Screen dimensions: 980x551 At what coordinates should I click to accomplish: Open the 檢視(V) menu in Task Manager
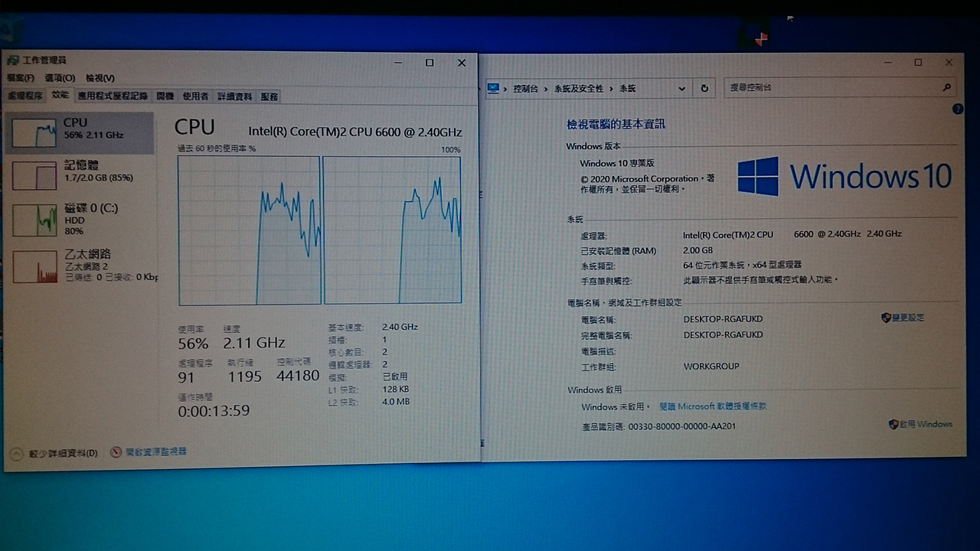pyautogui.click(x=100, y=78)
